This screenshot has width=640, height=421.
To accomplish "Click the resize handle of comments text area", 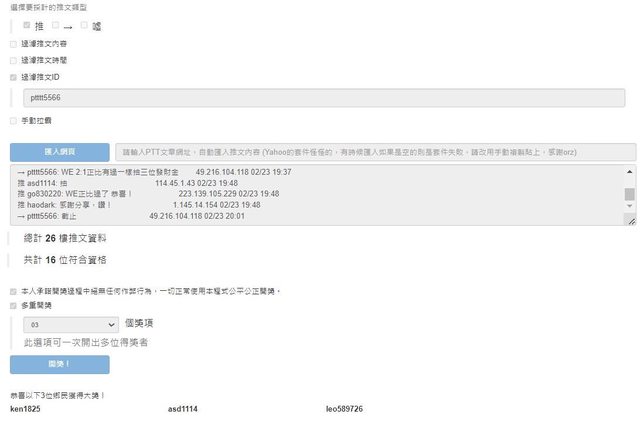I will point(631,220).
